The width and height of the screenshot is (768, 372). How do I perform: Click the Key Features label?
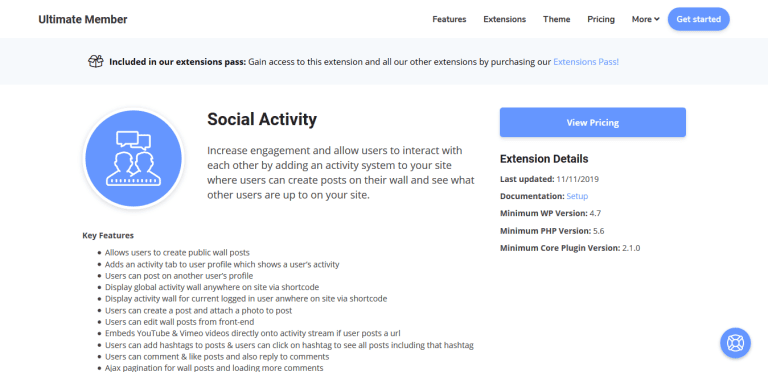108,235
